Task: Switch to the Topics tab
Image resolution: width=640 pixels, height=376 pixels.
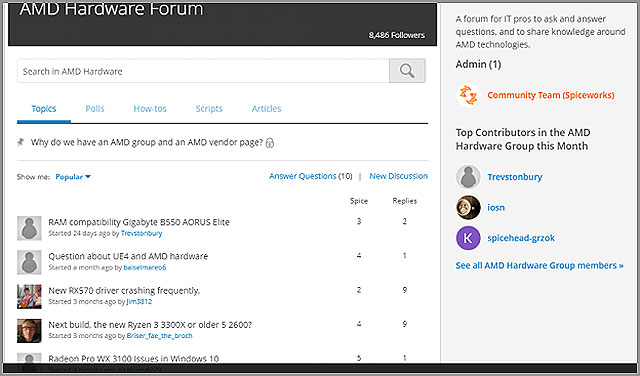Action: tap(44, 109)
